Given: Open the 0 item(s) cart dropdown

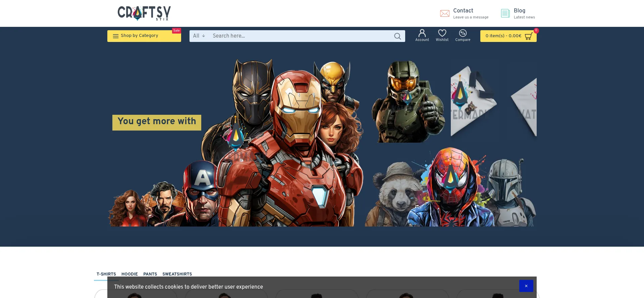Looking at the screenshot, I should (508, 36).
